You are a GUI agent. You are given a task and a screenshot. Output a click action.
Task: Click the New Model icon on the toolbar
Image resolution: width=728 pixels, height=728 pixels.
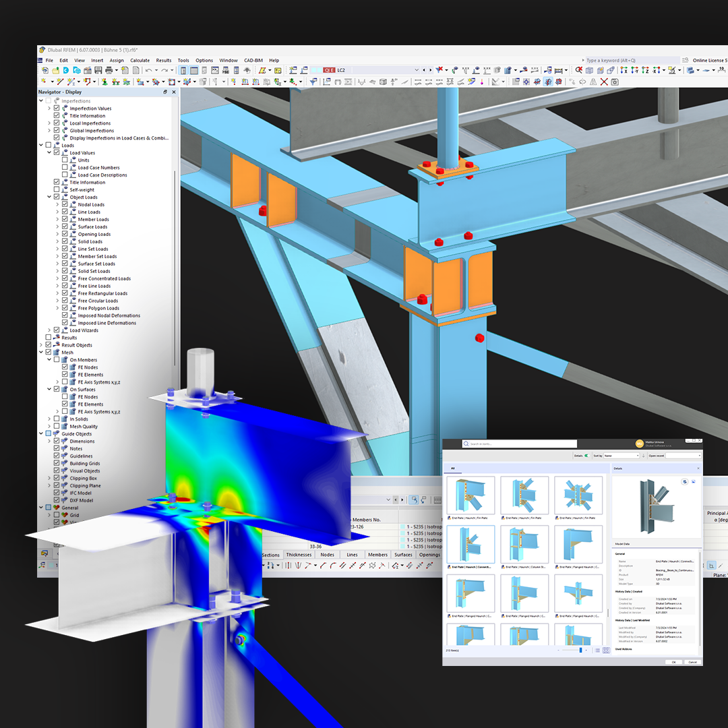pyautogui.click(x=44, y=69)
